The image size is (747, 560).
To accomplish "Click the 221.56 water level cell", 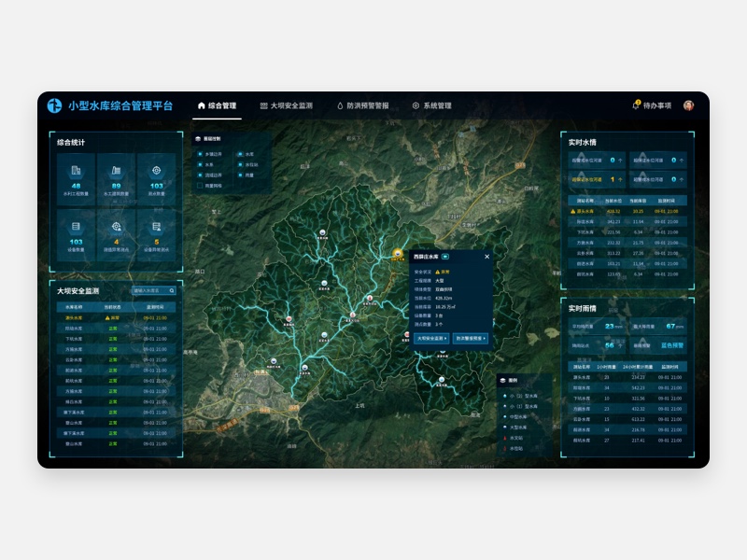I will pyautogui.click(x=613, y=232).
